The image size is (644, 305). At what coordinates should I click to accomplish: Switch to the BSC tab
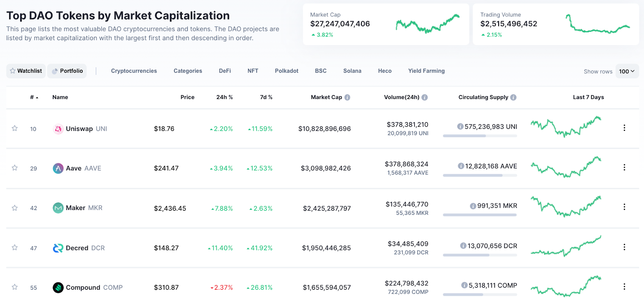click(x=321, y=71)
